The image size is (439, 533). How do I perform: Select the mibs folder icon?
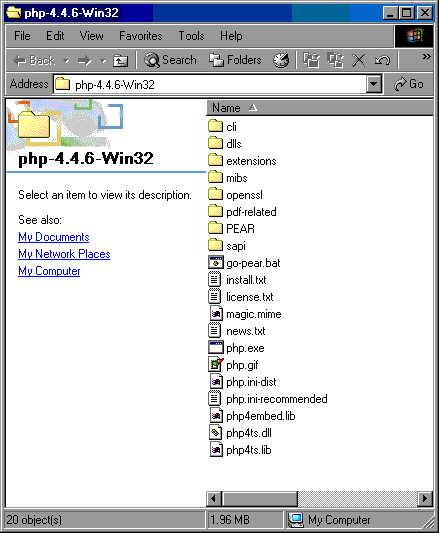(x=215, y=177)
